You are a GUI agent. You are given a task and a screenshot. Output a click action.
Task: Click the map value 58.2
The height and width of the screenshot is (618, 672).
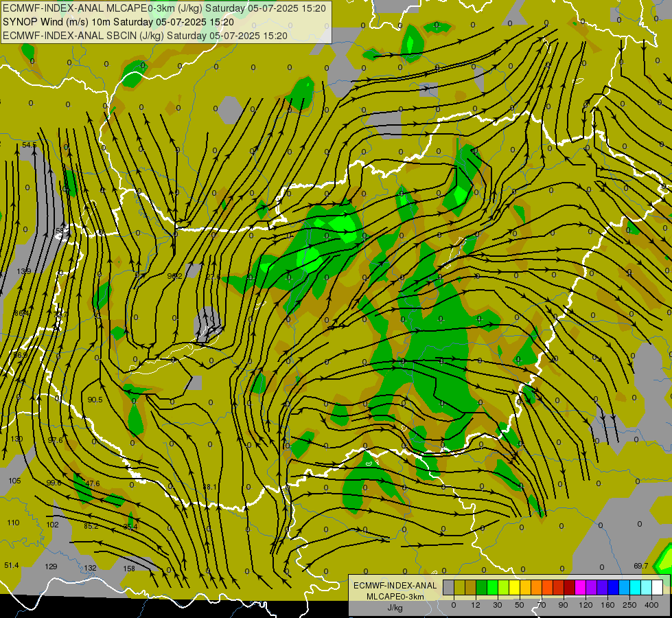coord(62,231)
